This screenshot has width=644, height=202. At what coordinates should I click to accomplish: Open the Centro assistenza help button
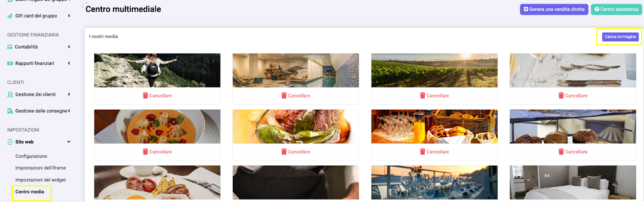point(616,9)
